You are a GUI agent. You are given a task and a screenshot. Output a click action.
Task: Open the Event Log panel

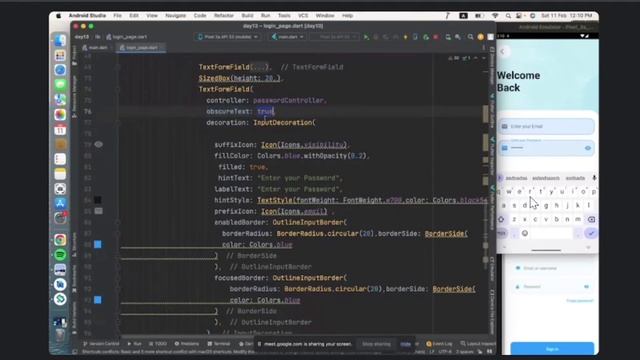(439, 344)
